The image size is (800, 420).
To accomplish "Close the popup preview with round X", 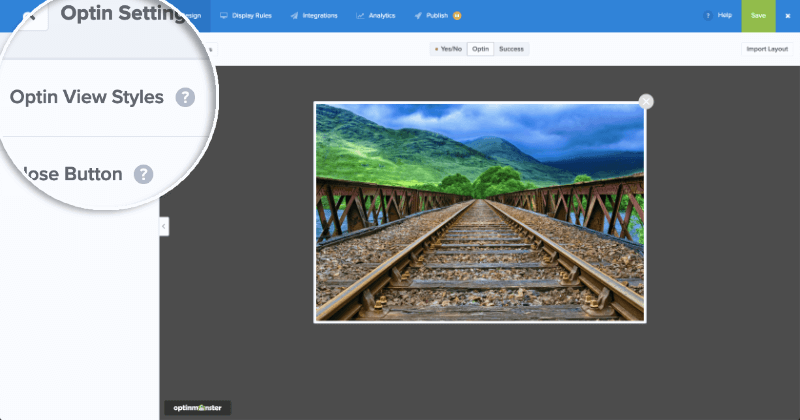I will pyautogui.click(x=646, y=102).
